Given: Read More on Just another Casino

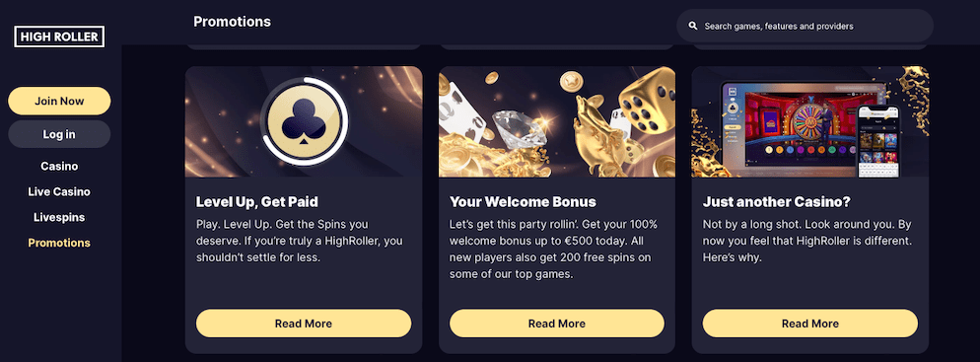Looking at the screenshot, I should pos(810,324).
